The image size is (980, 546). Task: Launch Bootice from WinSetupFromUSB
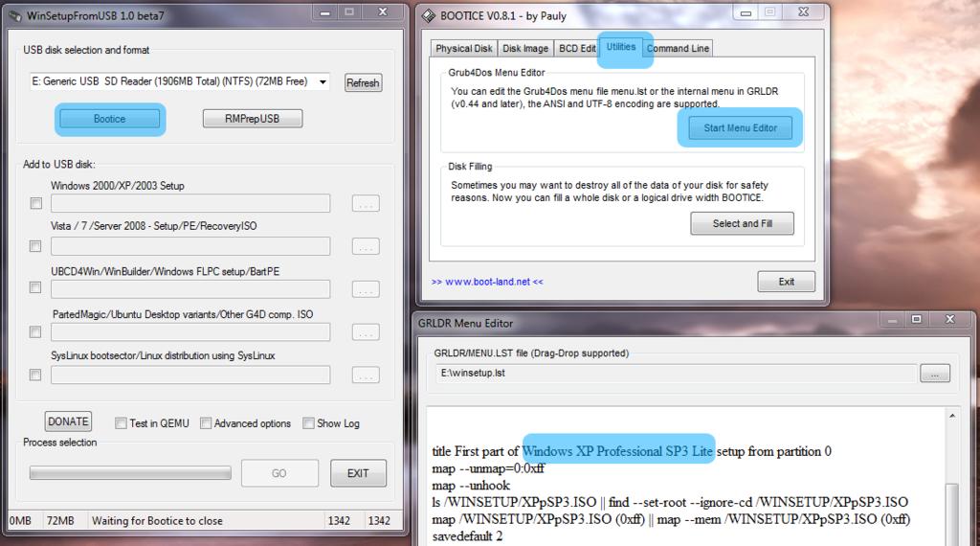[x=109, y=119]
